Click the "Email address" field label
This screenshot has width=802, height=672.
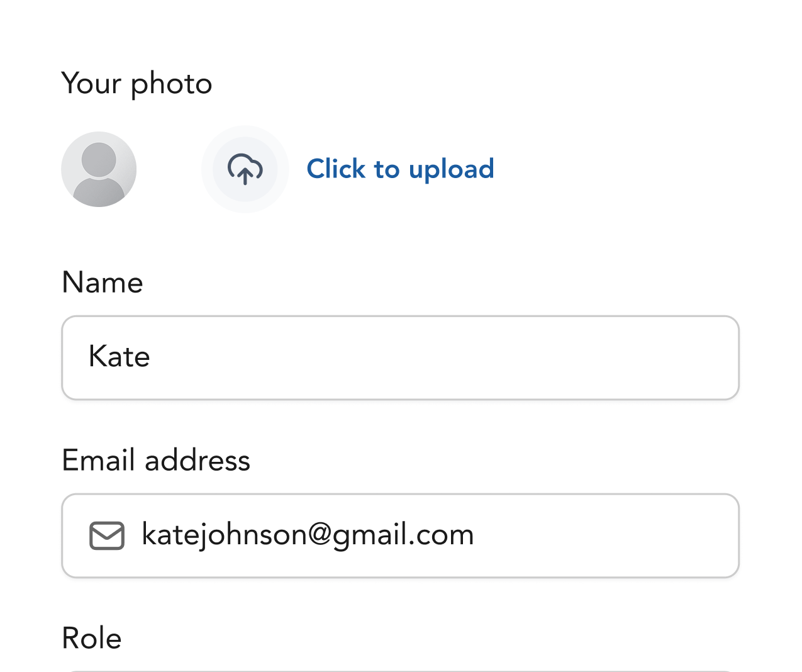click(x=156, y=460)
